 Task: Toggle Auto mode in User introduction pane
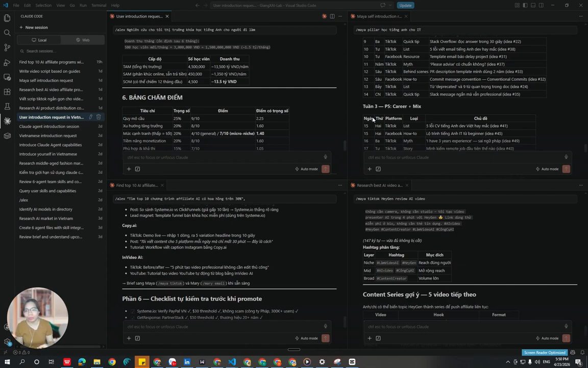(306, 169)
